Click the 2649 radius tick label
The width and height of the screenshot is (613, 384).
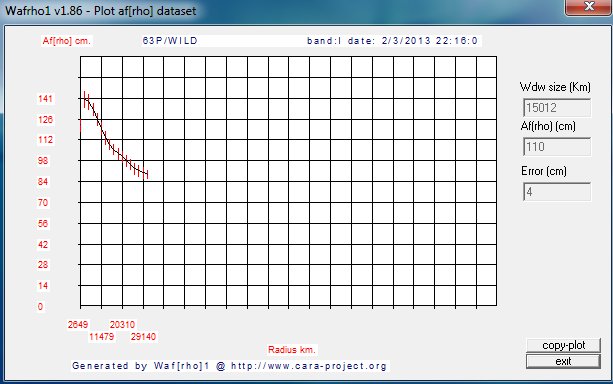click(x=78, y=325)
